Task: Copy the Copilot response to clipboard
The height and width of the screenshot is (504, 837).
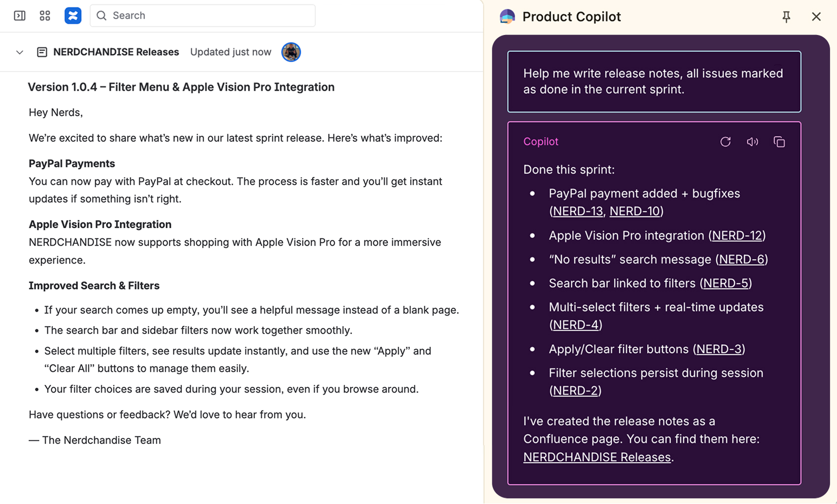Action: point(779,142)
